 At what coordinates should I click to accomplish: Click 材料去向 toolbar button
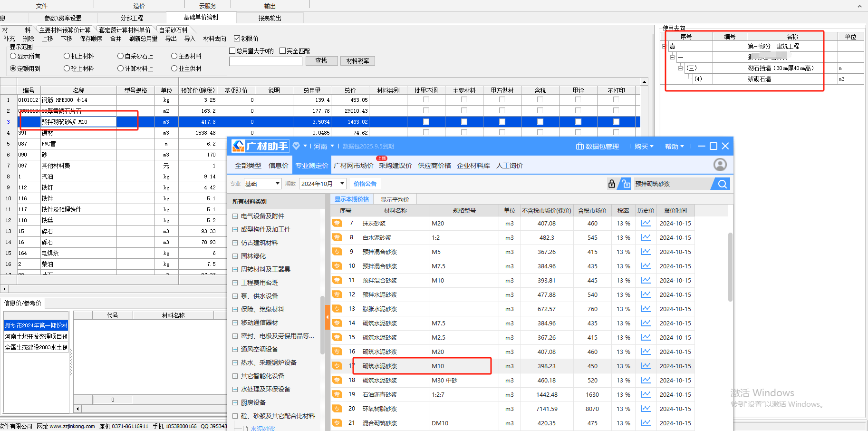(x=215, y=39)
